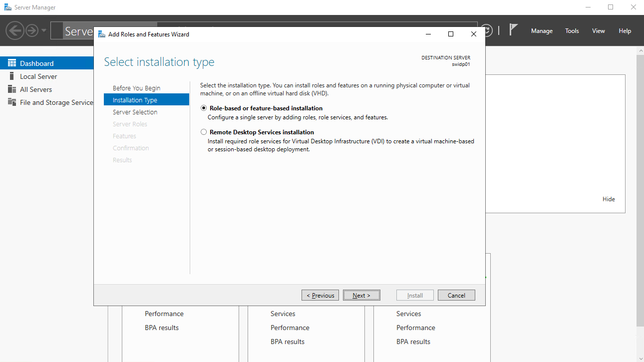The width and height of the screenshot is (644, 362).
Task: Click the wizard title bar icon
Action: point(102,34)
